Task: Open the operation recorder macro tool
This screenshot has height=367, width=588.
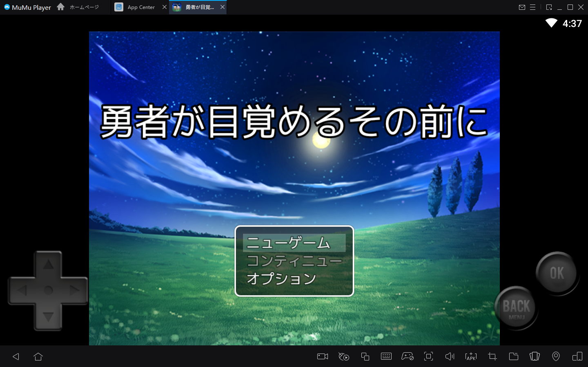Action: (x=344, y=356)
